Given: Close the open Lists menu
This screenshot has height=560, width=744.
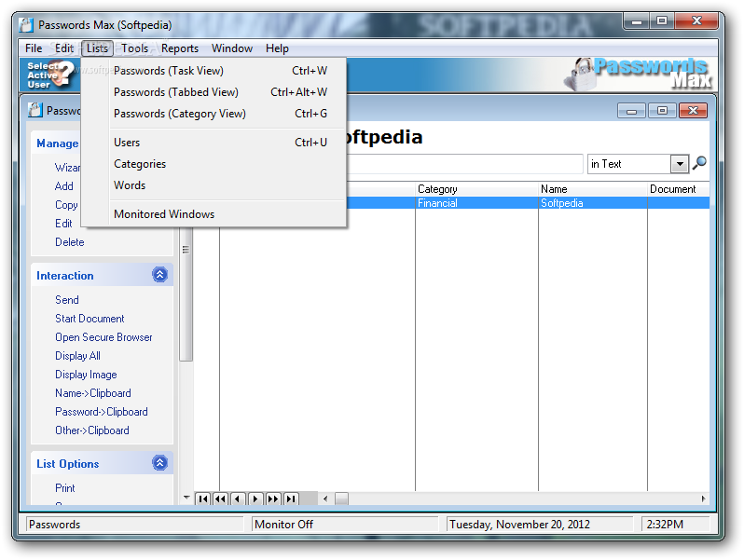Looking at the screenshot, I should point(97,48).
